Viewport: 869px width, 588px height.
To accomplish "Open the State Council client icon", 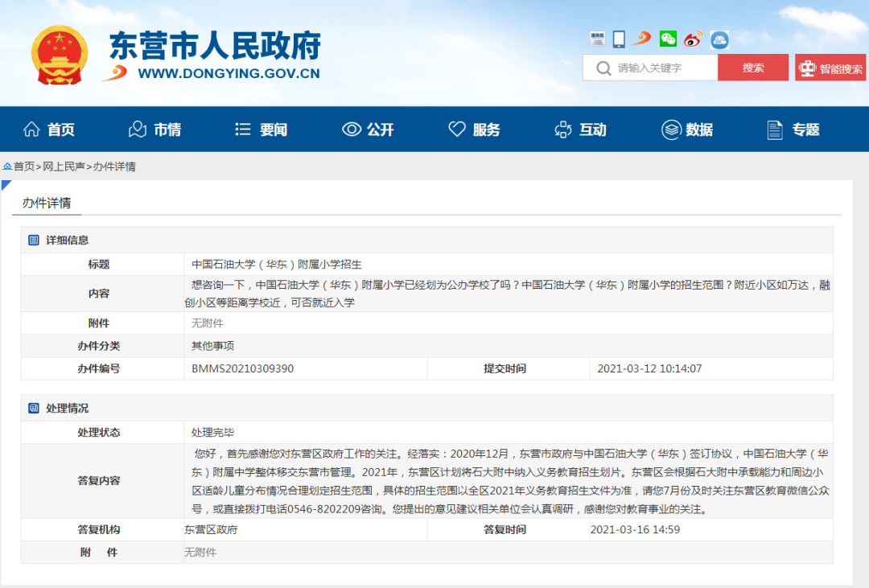I will click(x=597, y=39).
